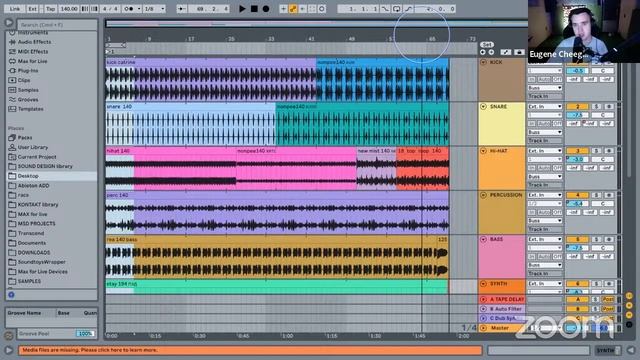Click the Nudge Down tempo icon
The width and height of the screenshot is (640, 360).
tap(85, 9)
